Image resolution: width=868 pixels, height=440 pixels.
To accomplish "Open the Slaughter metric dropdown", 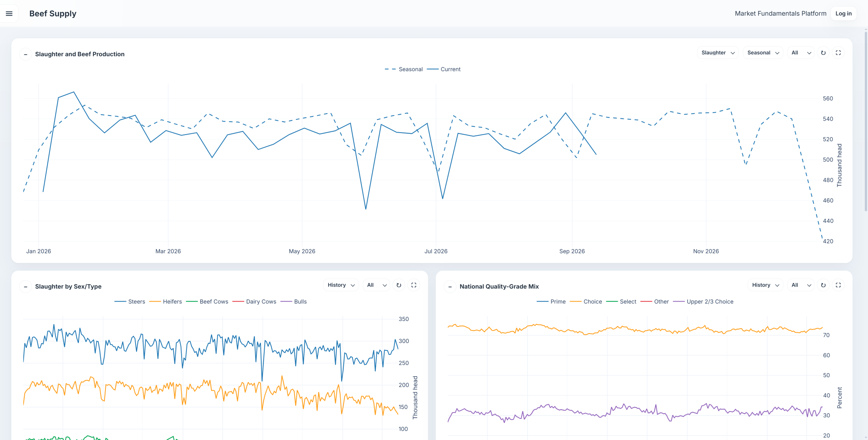I will click(x=718, y=53).
